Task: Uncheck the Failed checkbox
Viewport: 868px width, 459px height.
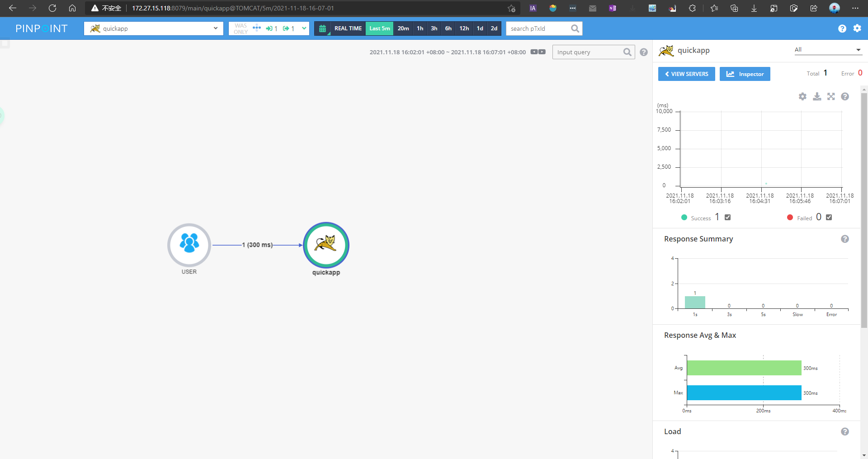Action: point(829,218)
